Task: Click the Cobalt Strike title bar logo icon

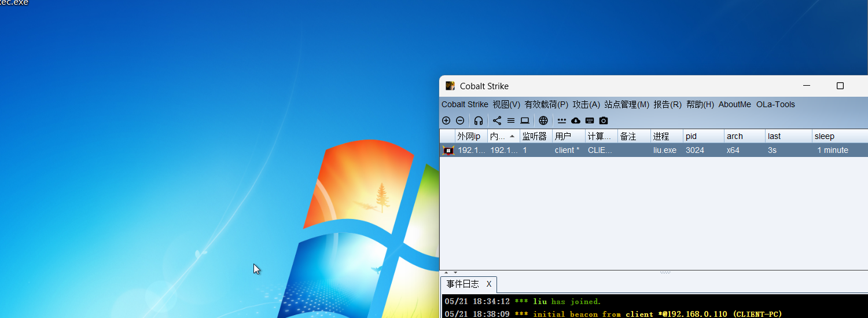Action: coord(450,86)
